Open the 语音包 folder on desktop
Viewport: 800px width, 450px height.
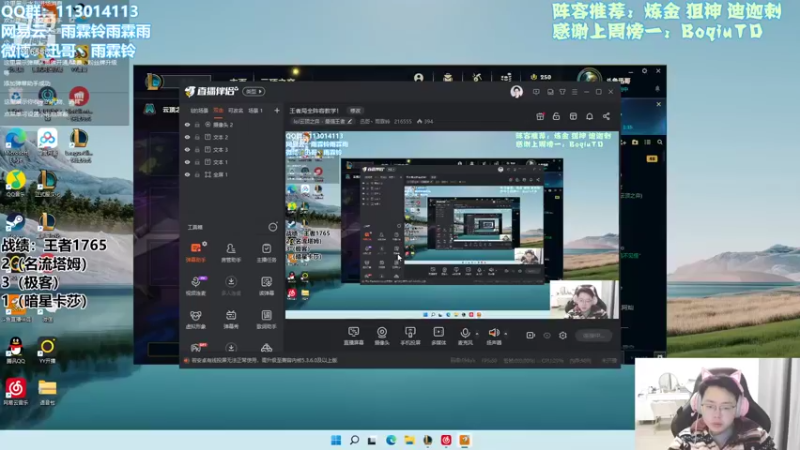(x=47, y=391)
